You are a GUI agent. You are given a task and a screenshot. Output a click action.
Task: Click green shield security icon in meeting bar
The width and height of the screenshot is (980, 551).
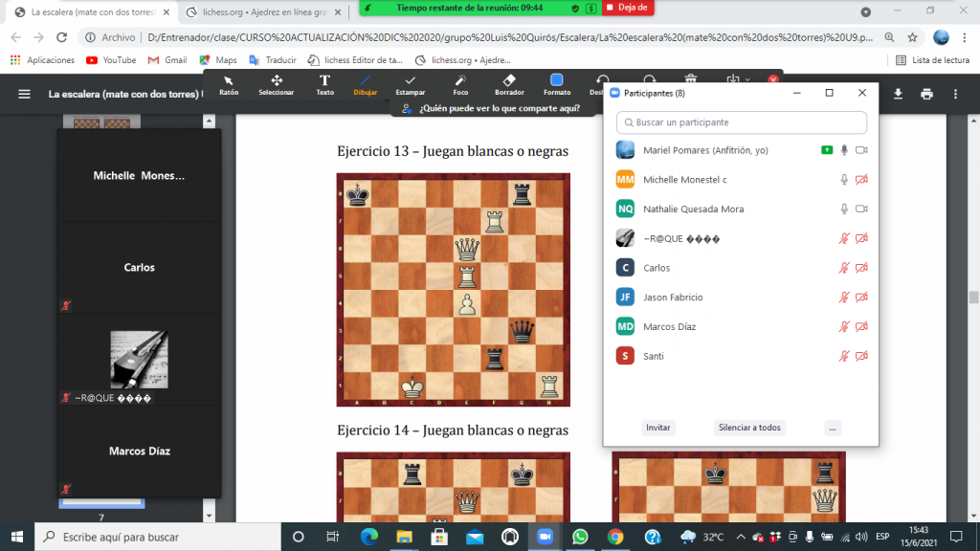pyautogui.click(x=575, y=8)
